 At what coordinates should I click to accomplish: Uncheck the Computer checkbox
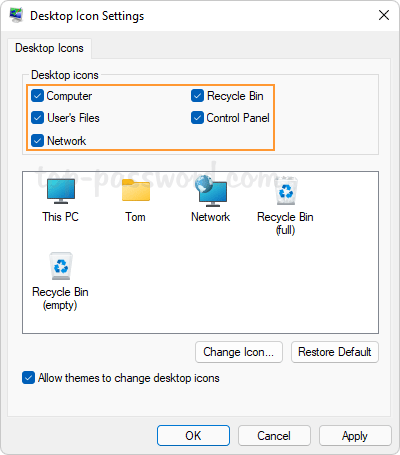37,96
